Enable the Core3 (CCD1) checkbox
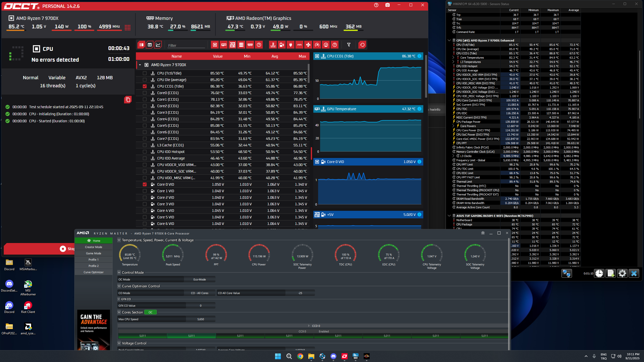644x362 pixels. click(x=145, y=112)
